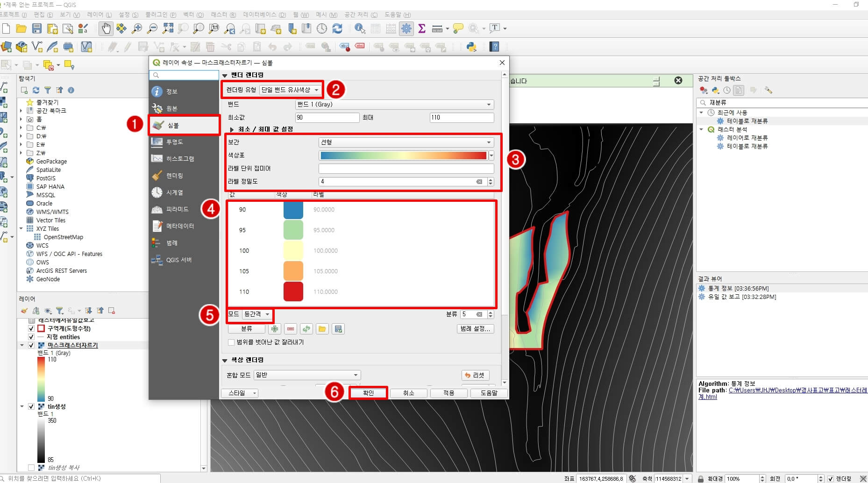Toggle visibility of 마스크래스터자르기 layer
This screenshot has height=483, width=868.
pos(31,345)
